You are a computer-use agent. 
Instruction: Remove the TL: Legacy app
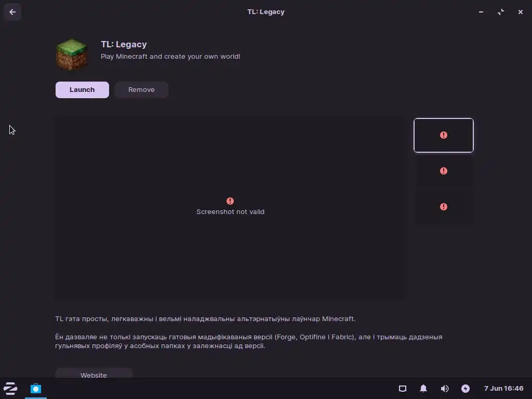[x=141, y=89]
